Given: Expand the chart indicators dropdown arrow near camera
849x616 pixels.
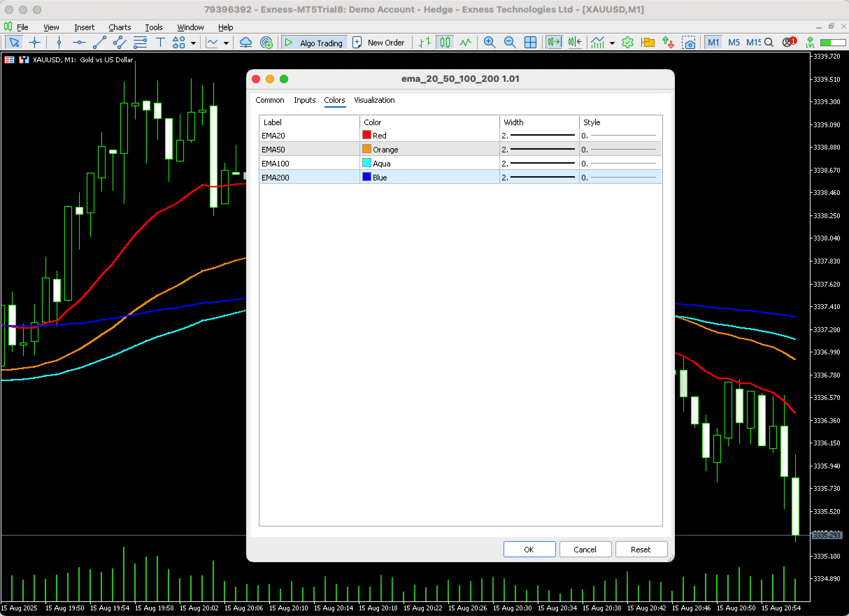Looking at the screenshot, I should coord(612,43).
